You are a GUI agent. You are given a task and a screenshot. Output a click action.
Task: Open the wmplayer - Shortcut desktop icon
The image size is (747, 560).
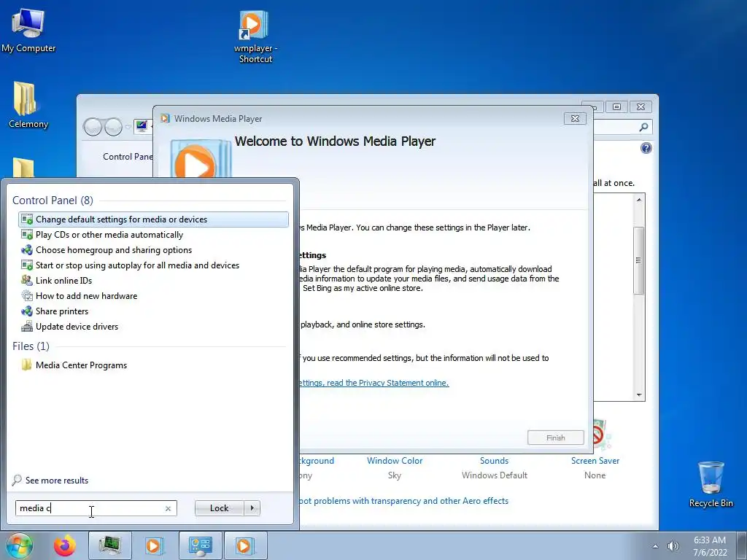[x=255, y=36]
